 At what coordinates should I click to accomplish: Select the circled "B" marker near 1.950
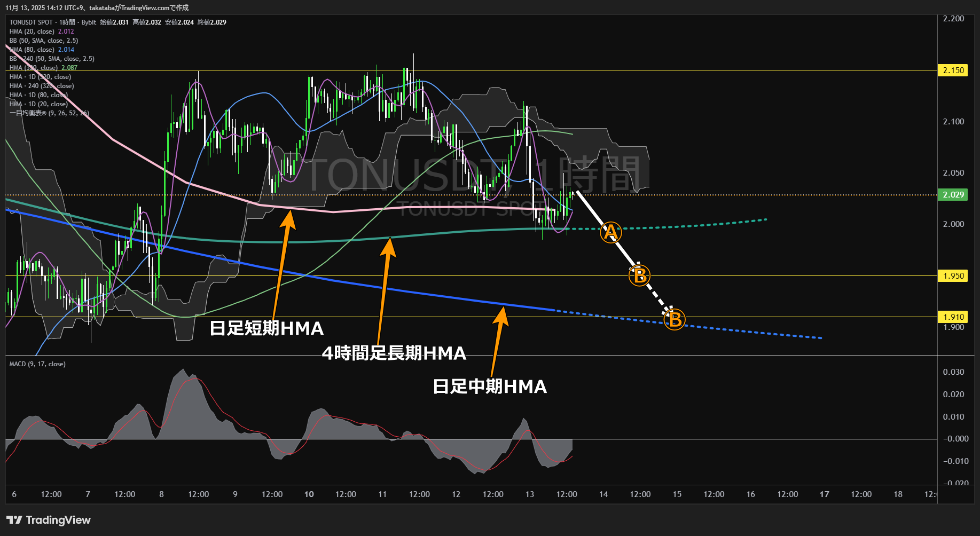pyautogui.click(x=639, y=275)
